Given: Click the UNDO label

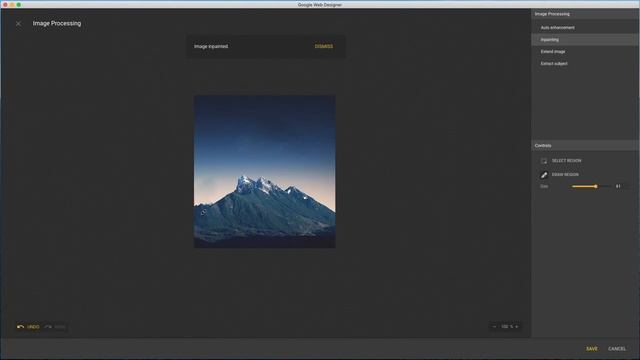Looking at the screenshot, I should pos(33,327).
